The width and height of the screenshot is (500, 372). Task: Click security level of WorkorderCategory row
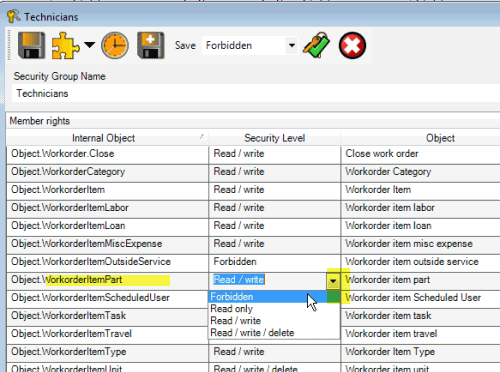[275, 172]
